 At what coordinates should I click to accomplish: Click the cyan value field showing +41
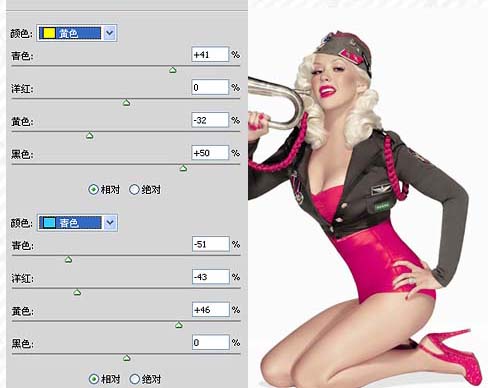(210, 54)
